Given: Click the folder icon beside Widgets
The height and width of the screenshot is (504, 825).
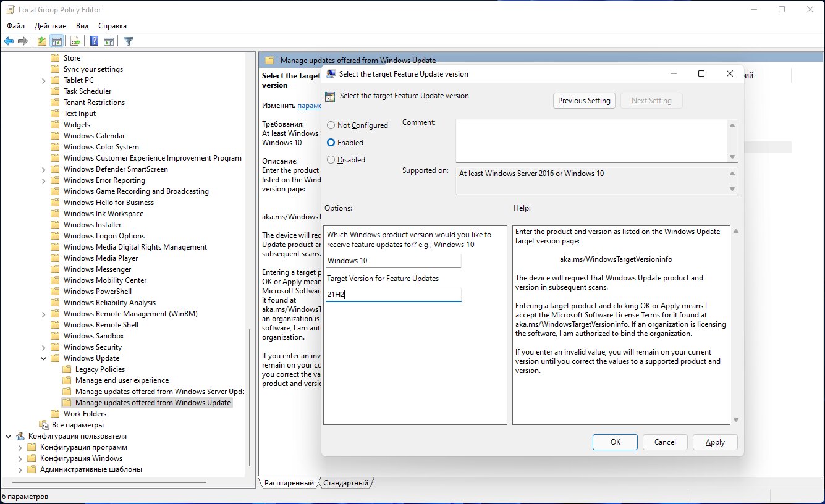Looking at the screenshot, I should pyautogui.click(x=55, y=125).
